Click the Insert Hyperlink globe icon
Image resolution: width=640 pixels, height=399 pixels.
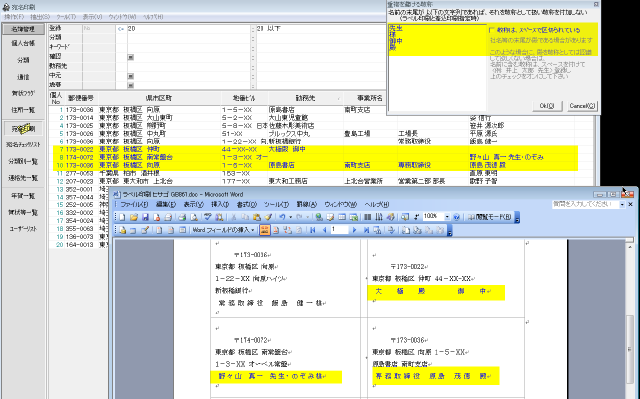[319, 217]
